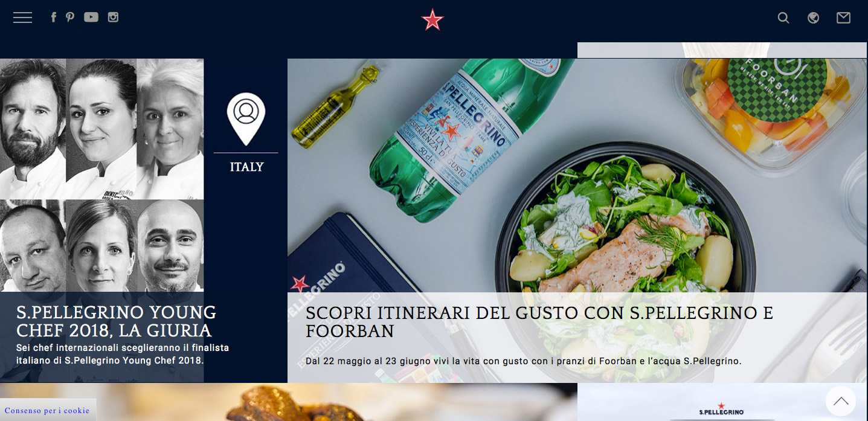This screenshot has height=421, width=868.
Task: Open S.Pellegrino Young Chef 2018 headline
Action: tap(116, 321)
